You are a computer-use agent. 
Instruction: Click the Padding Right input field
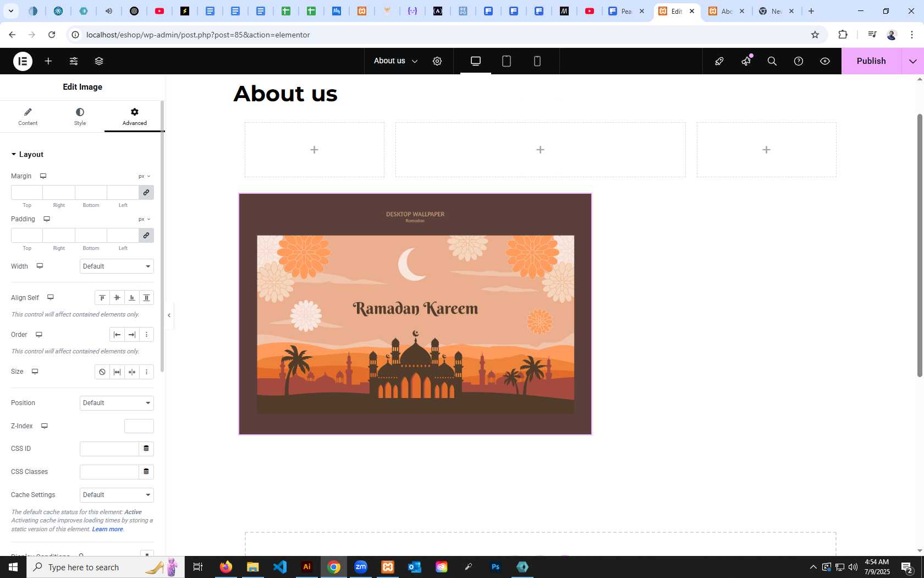[x=59, y=236]
